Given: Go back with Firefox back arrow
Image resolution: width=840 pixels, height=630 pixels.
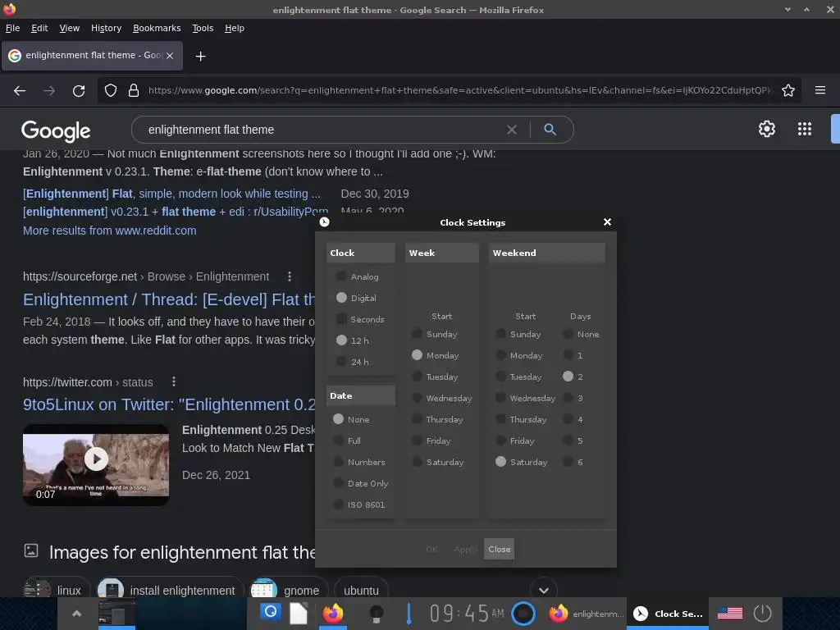Looking at the screenshot, I should point(20,90).
